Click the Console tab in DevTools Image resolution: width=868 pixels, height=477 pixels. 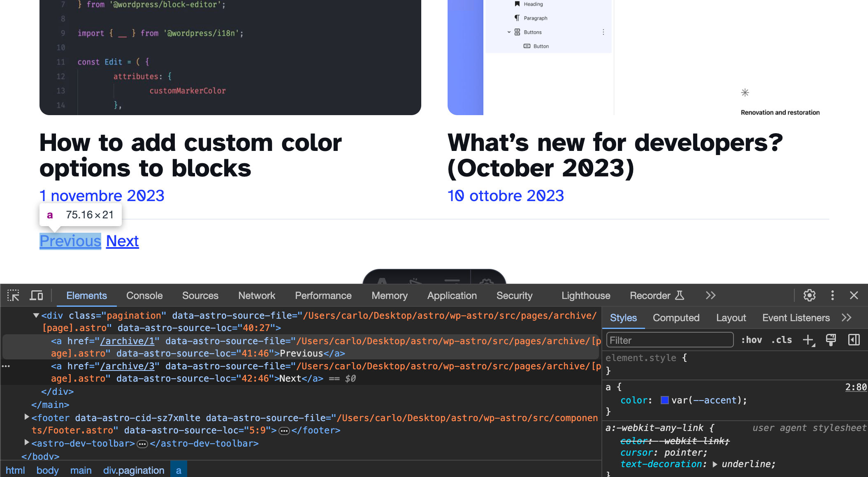(144, 296)
